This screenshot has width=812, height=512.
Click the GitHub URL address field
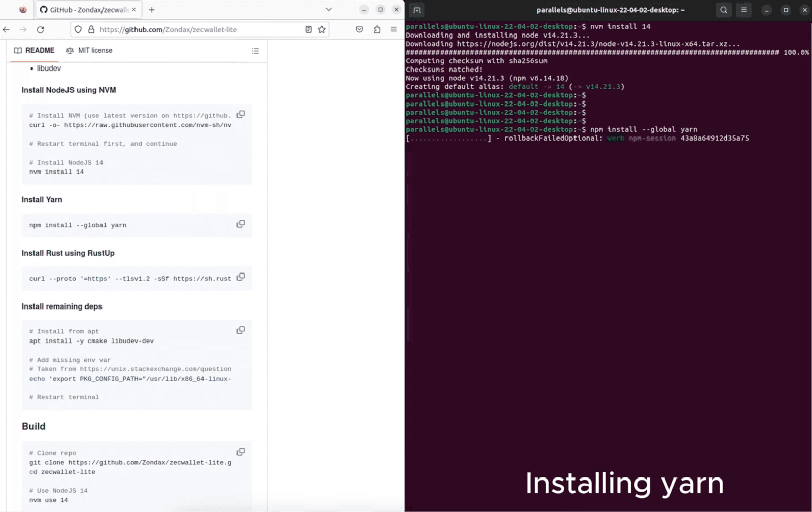click(x=200, y=29)
